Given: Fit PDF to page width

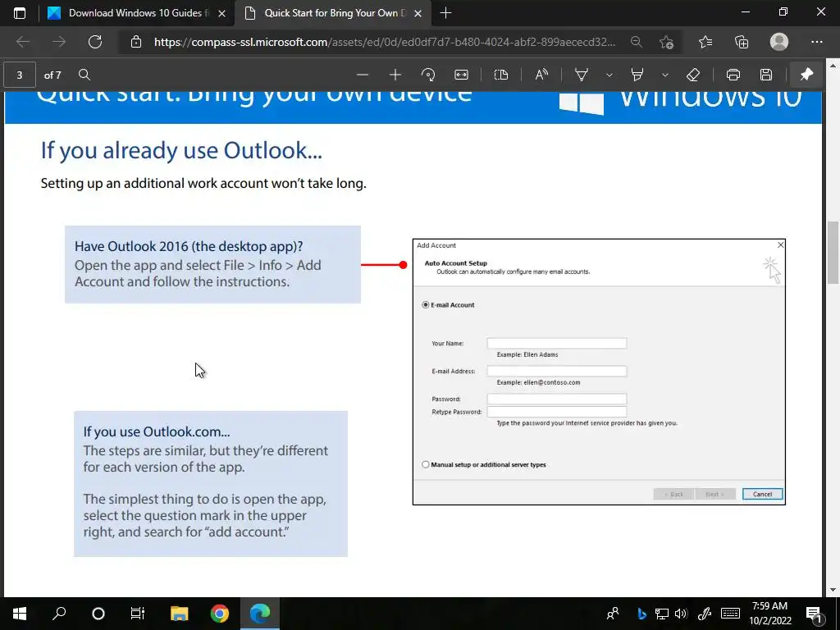Looking at the screenshot, I should (x=461, y=75).
